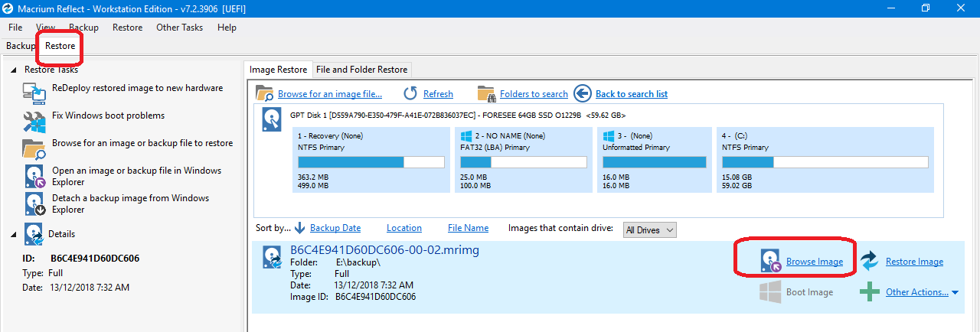
Task: Click the sort direction down arrow icon
Action: click(x=300, y=228)
